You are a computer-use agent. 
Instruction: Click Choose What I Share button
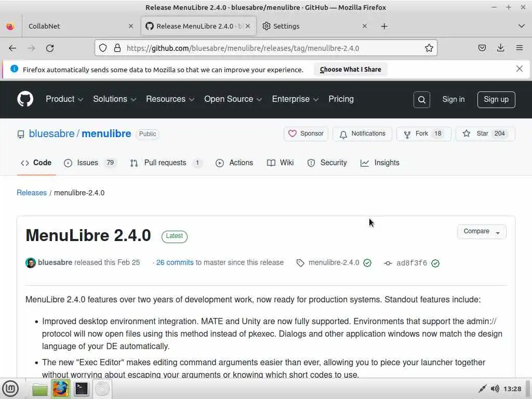pyautogui.click(x=350, y=69)
